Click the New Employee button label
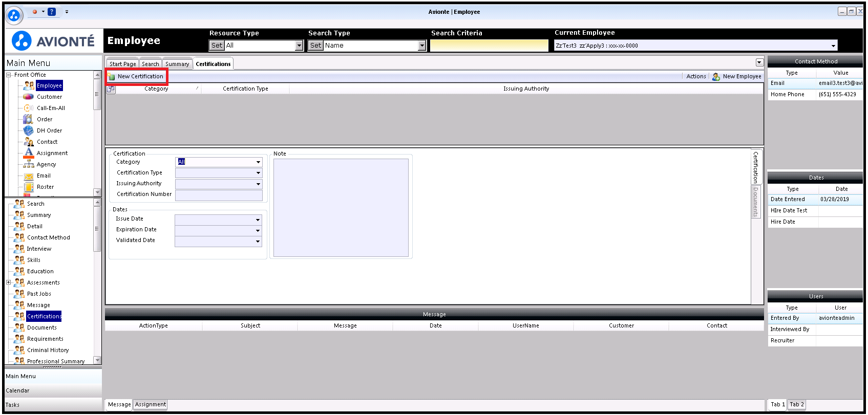 [x=742, y=76]
